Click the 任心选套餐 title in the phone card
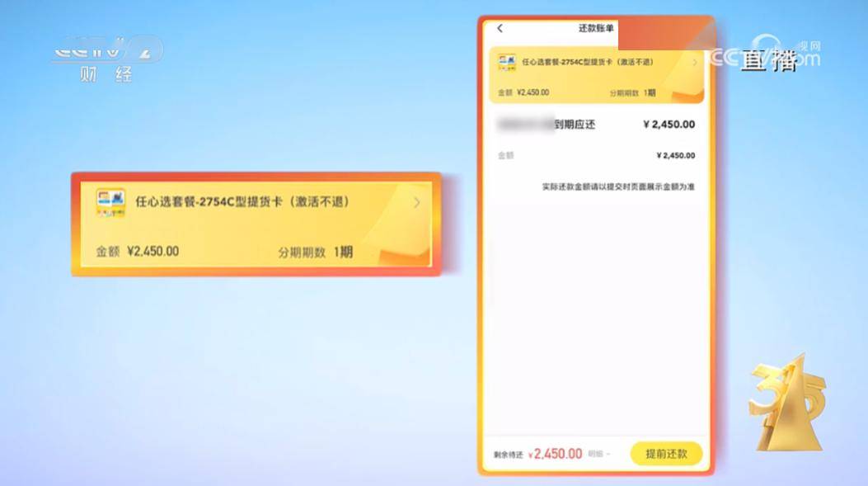 pos(588,62)
